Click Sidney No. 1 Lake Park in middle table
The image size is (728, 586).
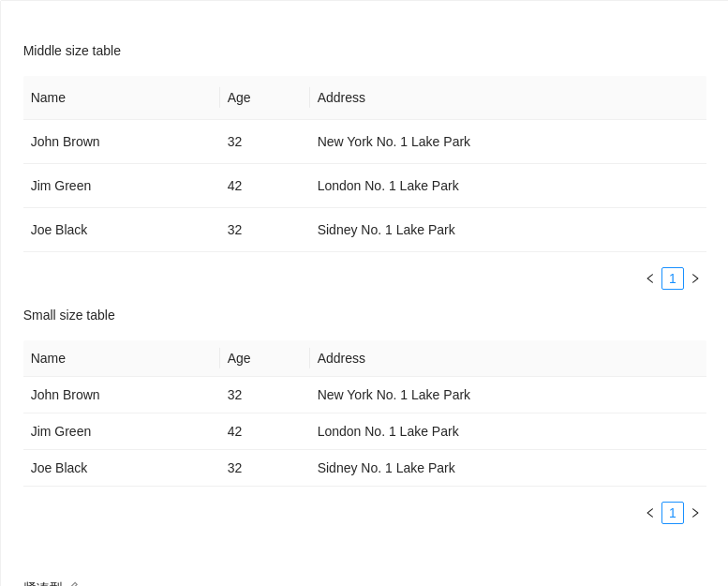coord(386,230)
